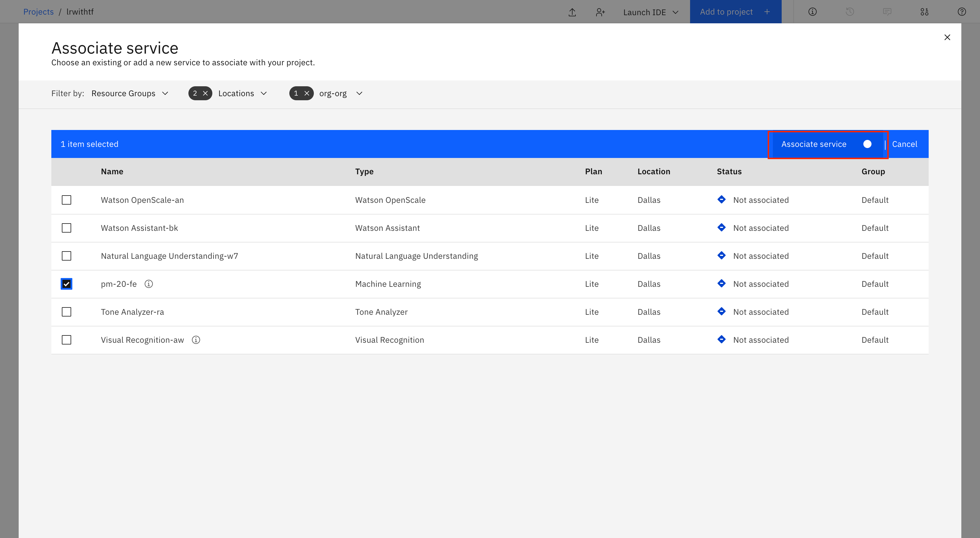Click the Associate service button

click(827, 144)
